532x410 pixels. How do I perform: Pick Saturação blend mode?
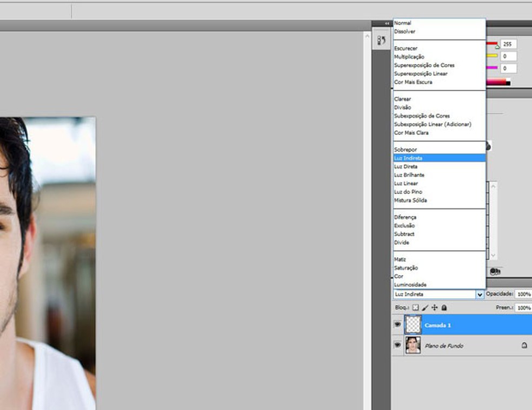(440, 268)
